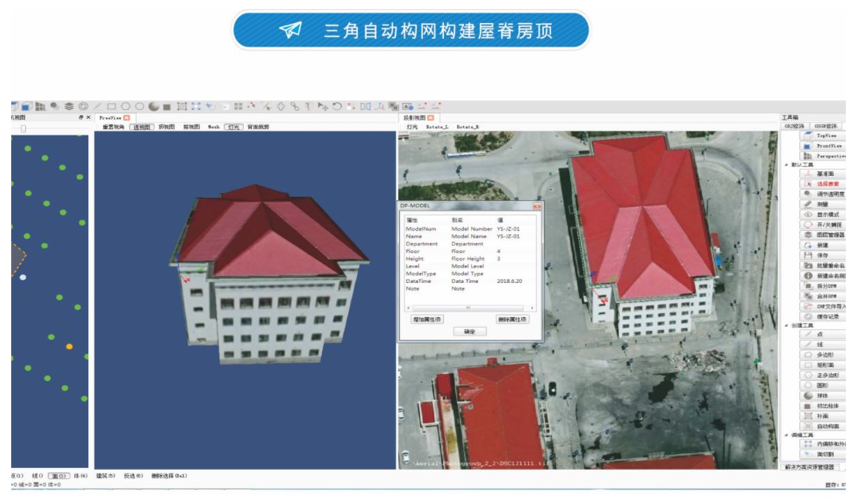
Task: Click the slider handle in the left panel
Action: [x=23, y=128]
